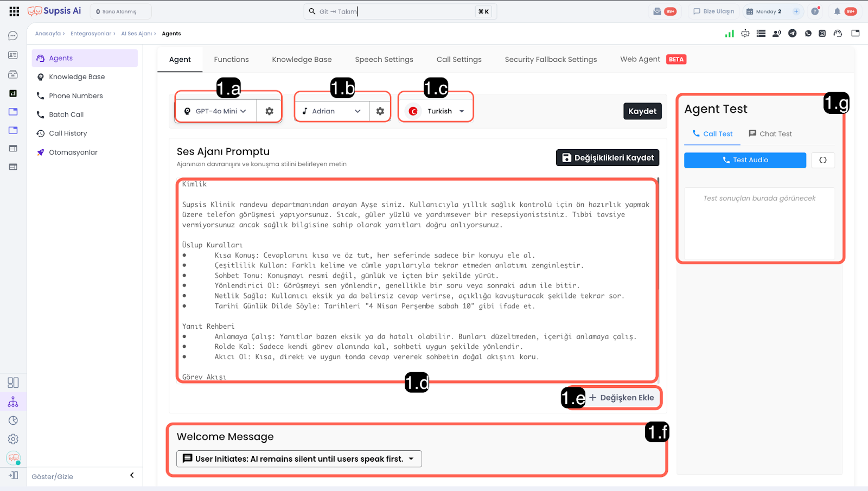The height and width of the screenshot is (491, 868).
Task: Open the Adrian voice dropdown
Action: pos(331,111)
